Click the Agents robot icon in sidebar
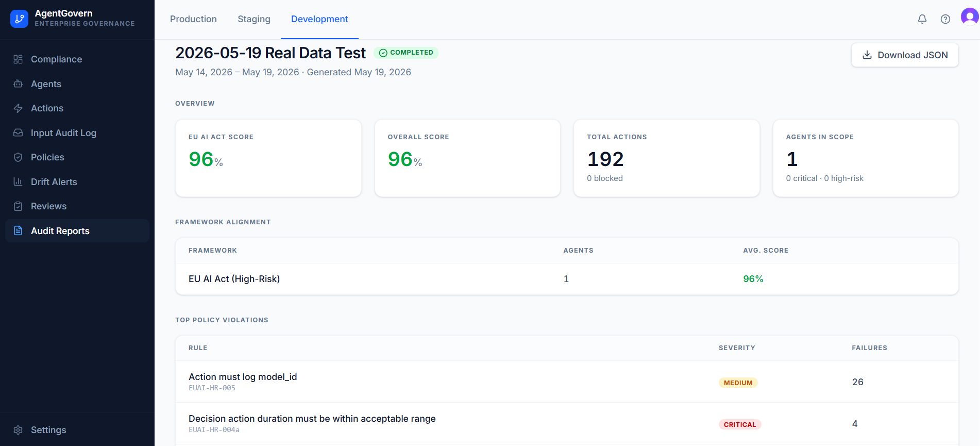 [x=18, y=84]
